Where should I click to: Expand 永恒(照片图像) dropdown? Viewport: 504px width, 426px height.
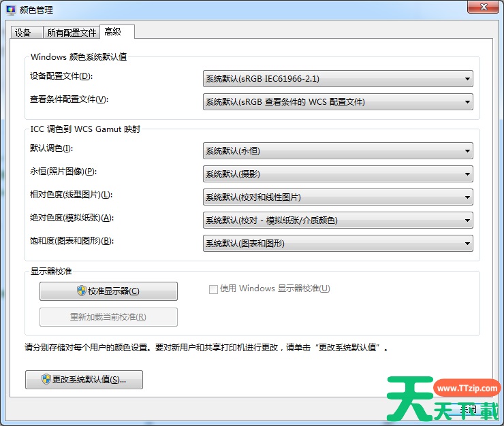tap(338, 174)
